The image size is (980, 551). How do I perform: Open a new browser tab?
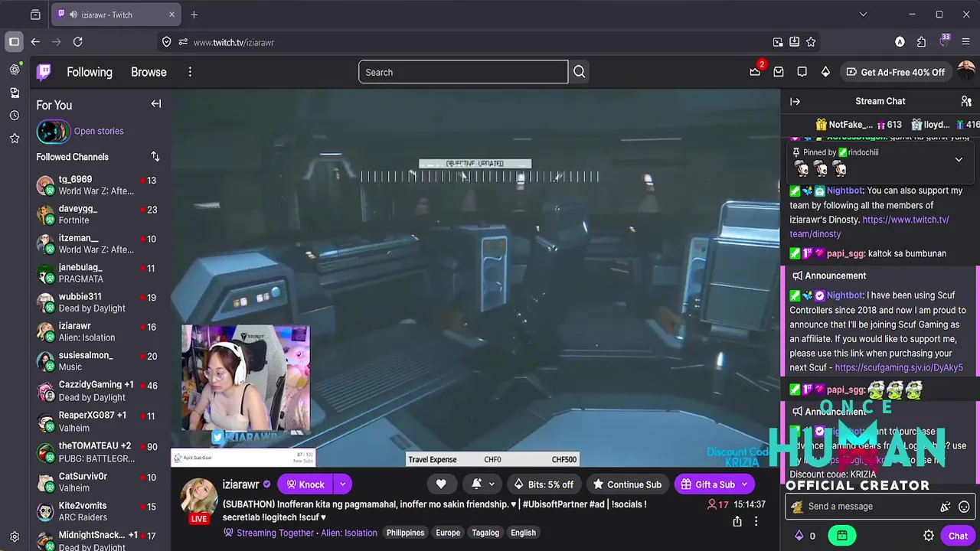click(194, 15)
